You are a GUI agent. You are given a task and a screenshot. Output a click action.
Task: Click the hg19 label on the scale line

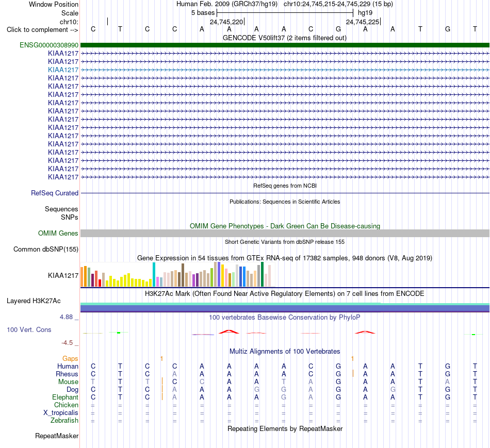tap(365, 13)
